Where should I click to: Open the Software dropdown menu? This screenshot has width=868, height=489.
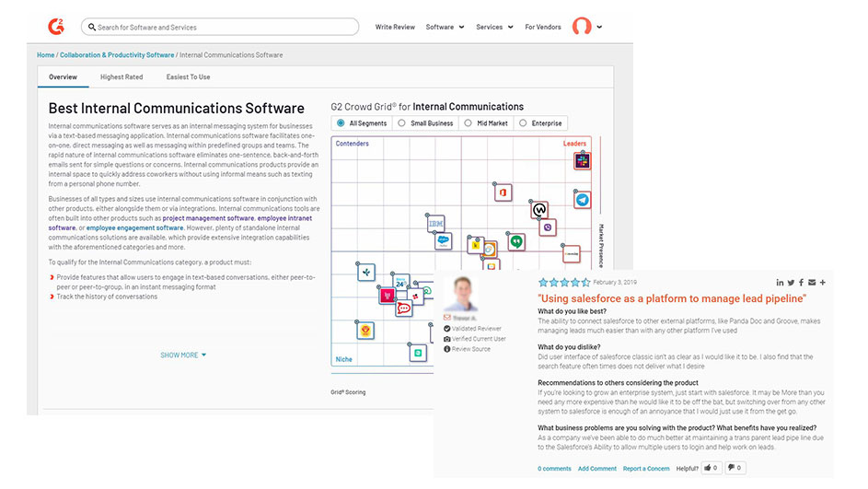[x=445, y=27]
